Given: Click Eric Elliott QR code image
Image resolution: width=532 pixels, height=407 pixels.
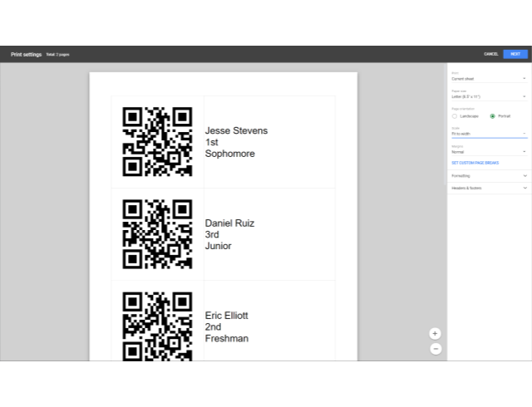Looking at the screenshot, I should pos(157,326).
